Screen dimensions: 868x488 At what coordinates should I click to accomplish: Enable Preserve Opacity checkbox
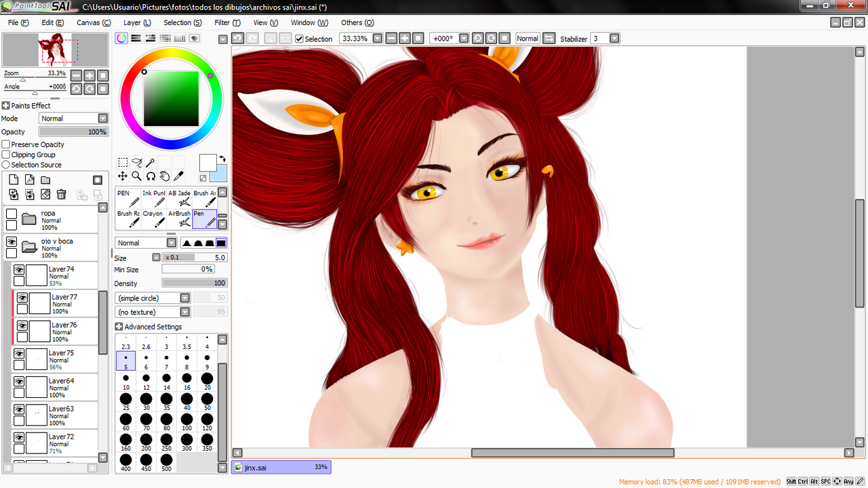coord(6,144)
